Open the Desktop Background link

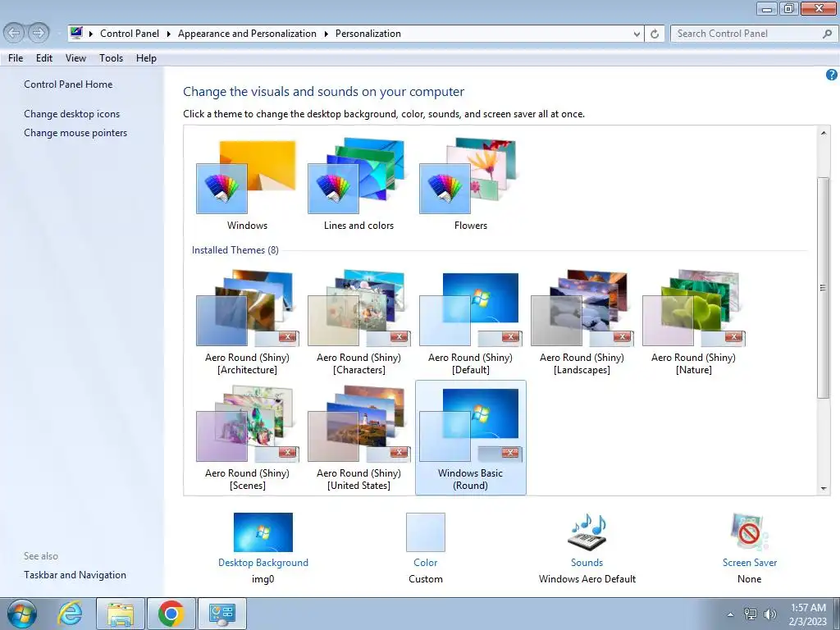click(263, 563)
